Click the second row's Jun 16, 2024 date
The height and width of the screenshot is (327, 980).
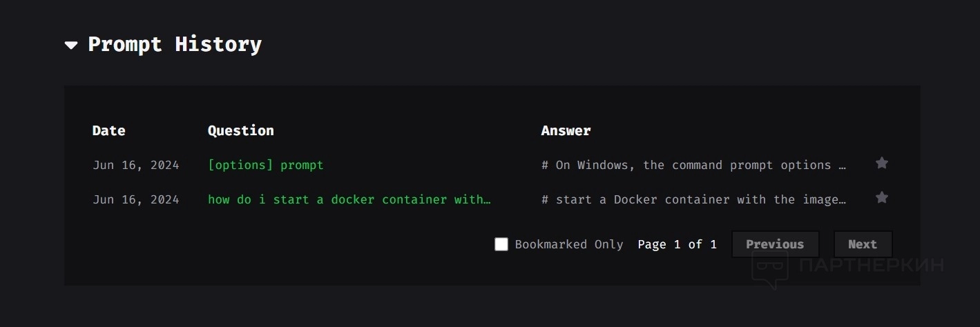pos(136,199)
